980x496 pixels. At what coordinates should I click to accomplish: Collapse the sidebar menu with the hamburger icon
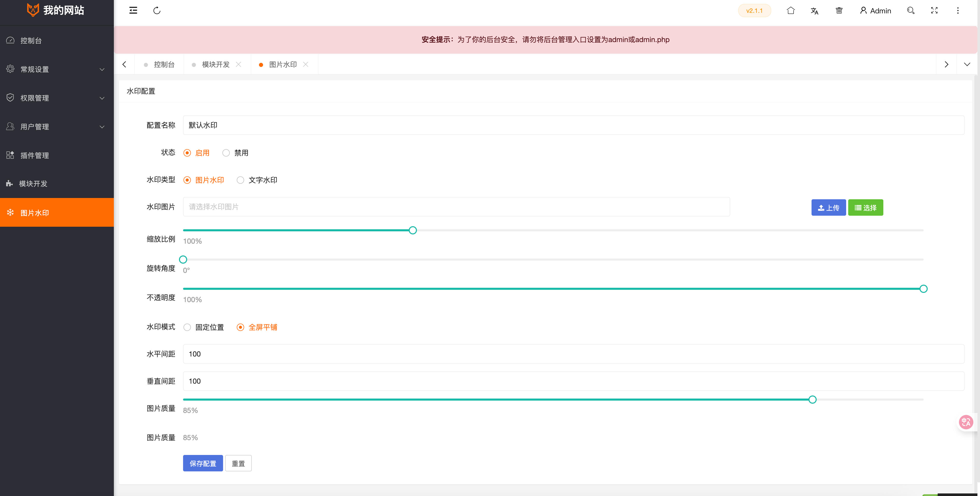(133, 10)
